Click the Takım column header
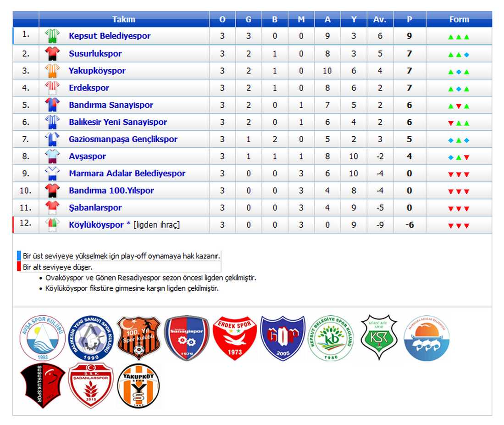504x425 pixels. tap(124, 19)
